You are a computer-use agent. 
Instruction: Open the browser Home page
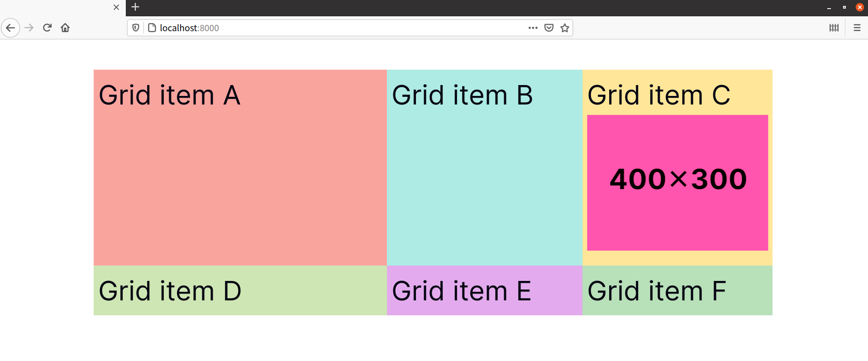(x=65, y=28)
